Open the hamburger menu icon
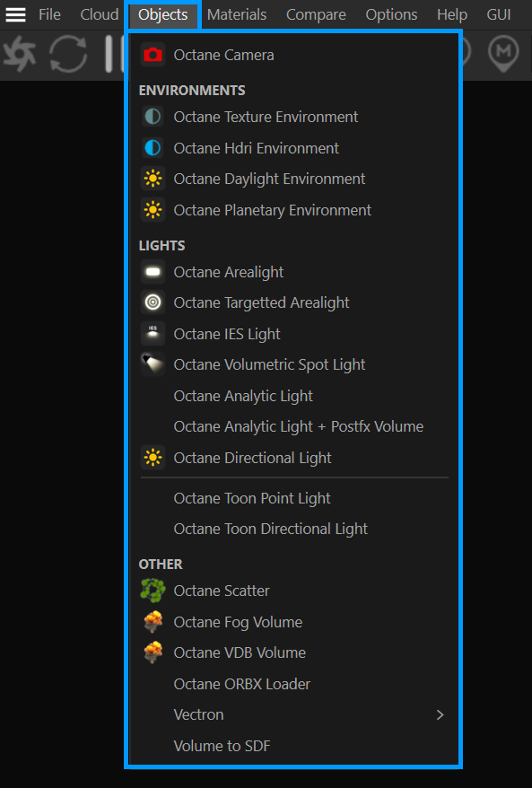The image size is (532, 788). [15, 14]
